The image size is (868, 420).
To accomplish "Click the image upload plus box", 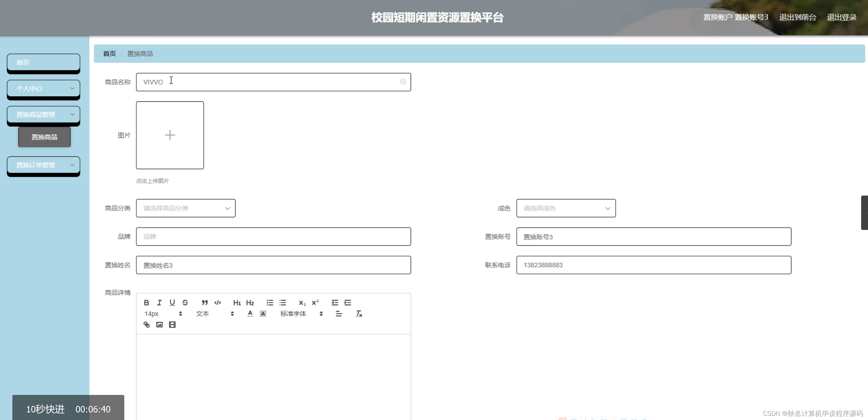I will [x=170, y=135].
